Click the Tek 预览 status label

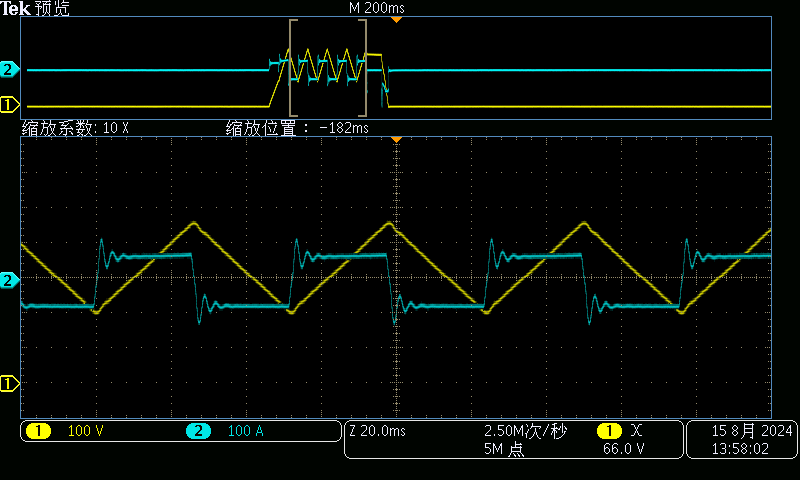point(35,8)
